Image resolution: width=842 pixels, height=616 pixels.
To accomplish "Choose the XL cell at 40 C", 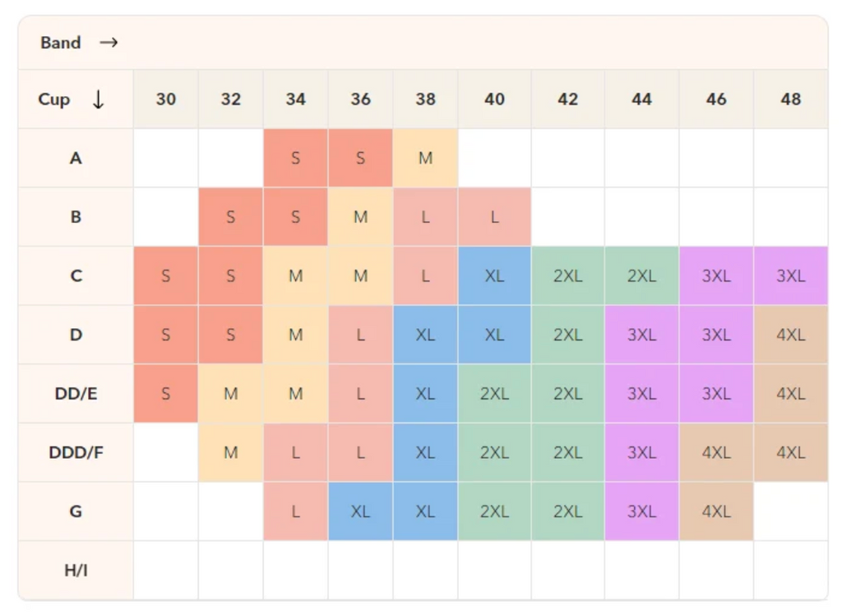I will coord(494,276).
